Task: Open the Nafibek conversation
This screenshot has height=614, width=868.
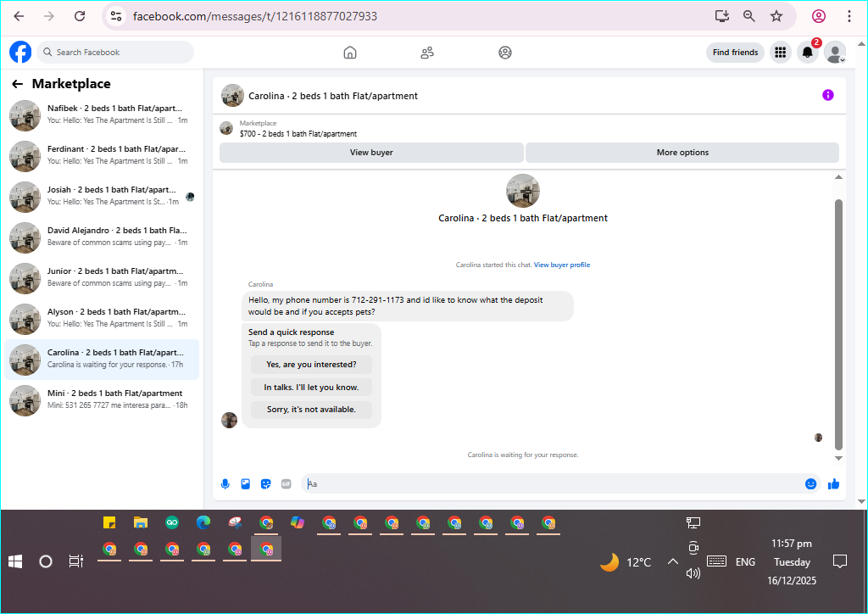Action: click(102, 114)
